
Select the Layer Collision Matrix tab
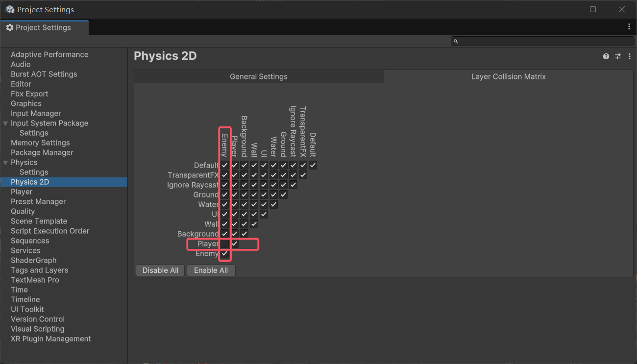[509, 76]
